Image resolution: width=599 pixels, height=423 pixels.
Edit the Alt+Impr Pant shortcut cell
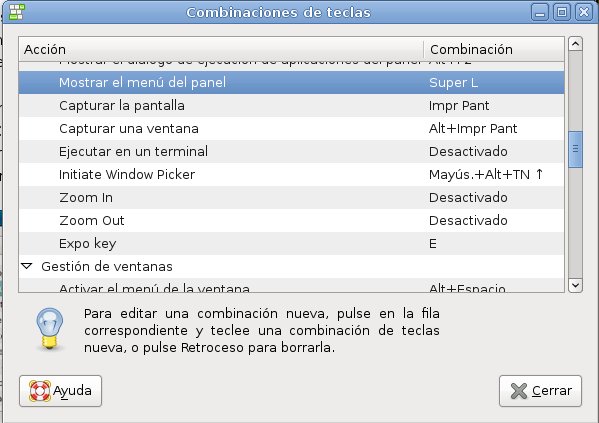(473, 128)
